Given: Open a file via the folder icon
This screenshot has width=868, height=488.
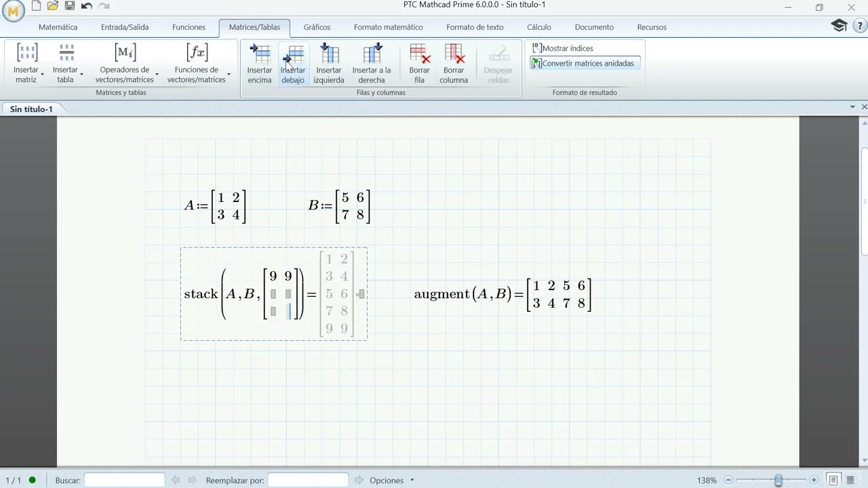Looking at the screenshot, I should pos(53,6).
